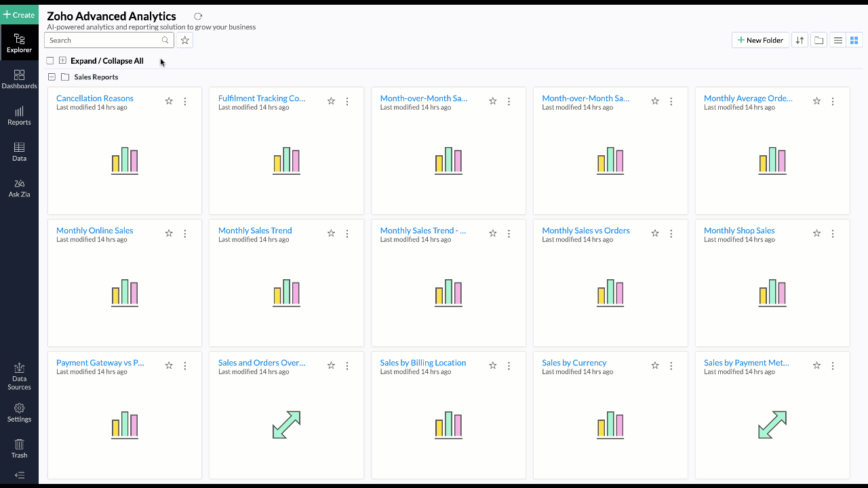Click the refresh icon beside the workspace title
This screenshot has height=488, width=868.
pos(198,16)
